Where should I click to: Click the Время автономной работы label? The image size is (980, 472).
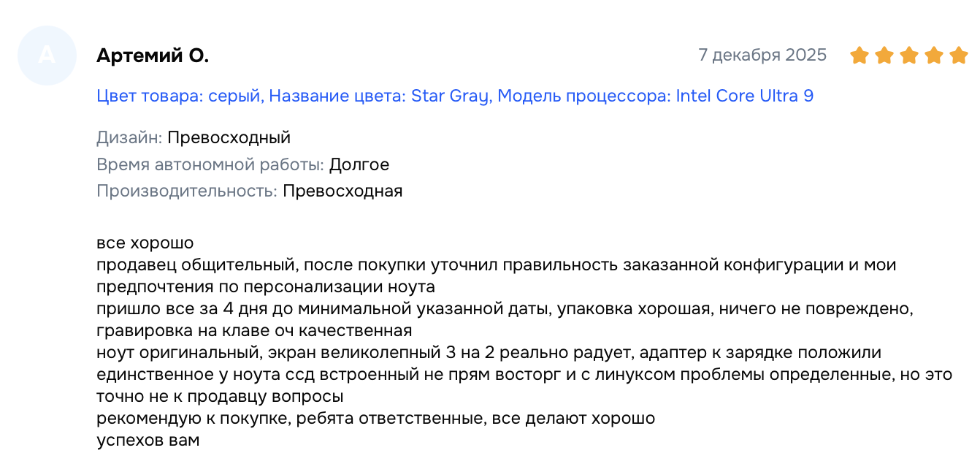pyautogui.click(x=210, y=164)
